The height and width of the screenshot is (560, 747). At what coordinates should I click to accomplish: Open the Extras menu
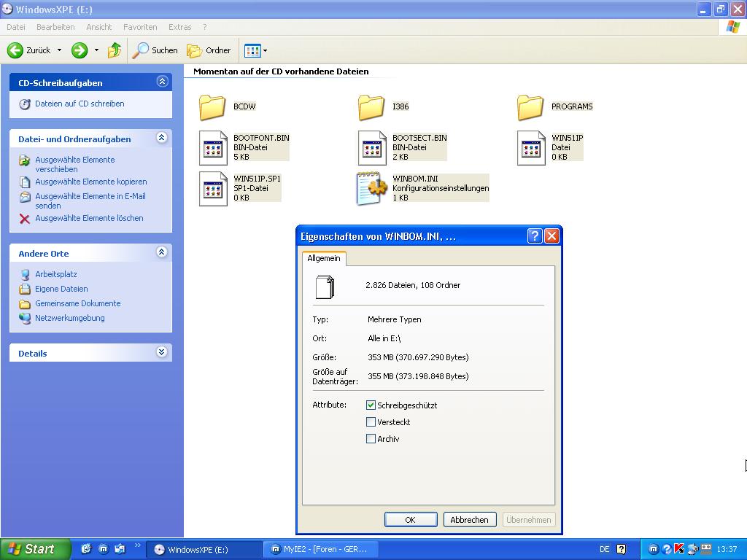(x=180, y=27)
